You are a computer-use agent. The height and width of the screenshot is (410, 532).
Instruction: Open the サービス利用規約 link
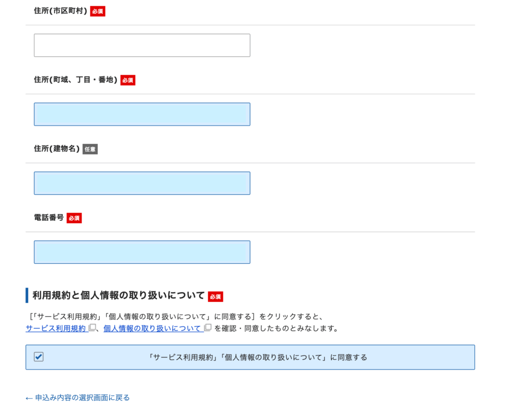click(x=56, y=329)
